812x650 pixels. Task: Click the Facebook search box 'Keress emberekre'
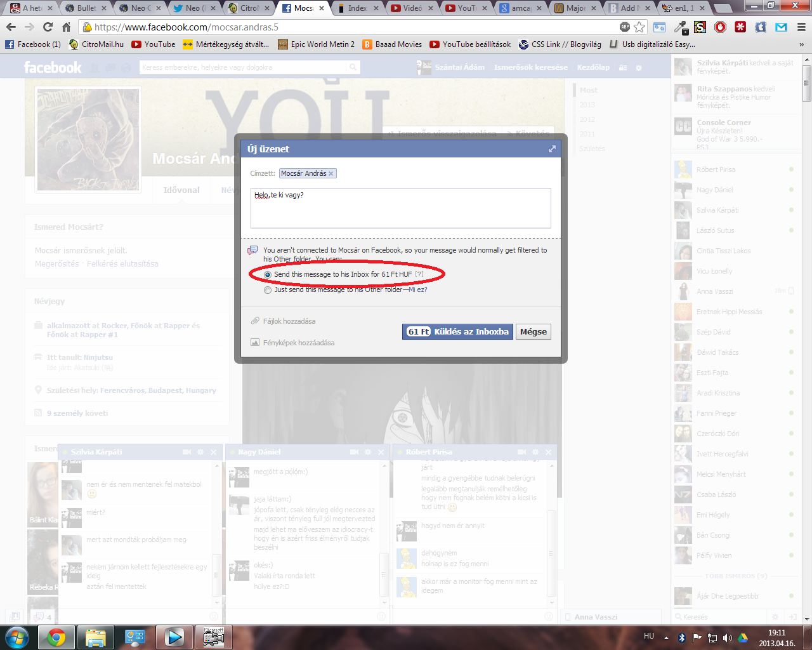(x=249, y=67)
